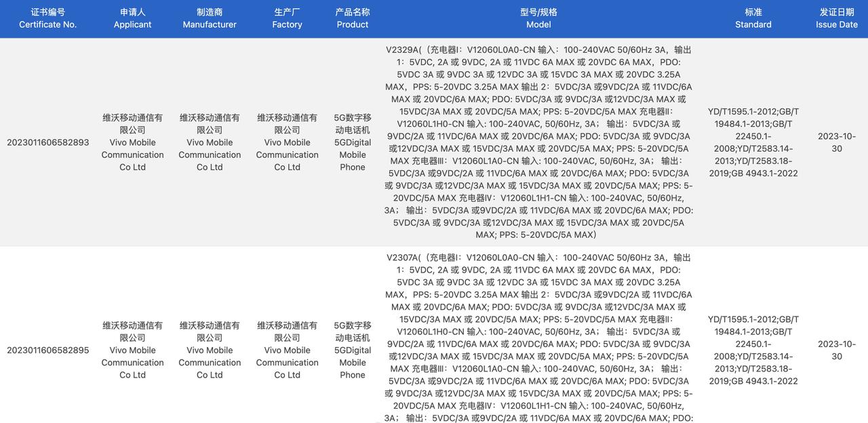Viewport: 868px width, 423px height.
Task: Click the Certificate No. column header
Action: coord(47,18)
